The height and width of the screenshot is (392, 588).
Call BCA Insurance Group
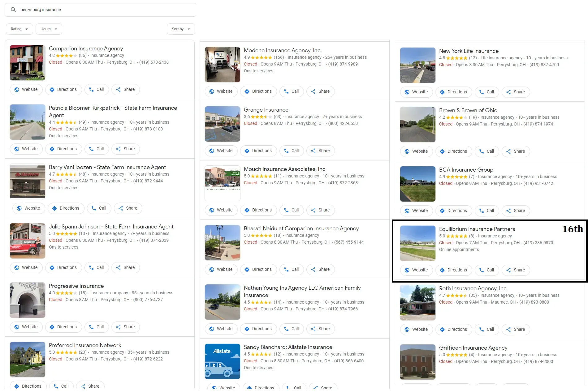point(487,211)
